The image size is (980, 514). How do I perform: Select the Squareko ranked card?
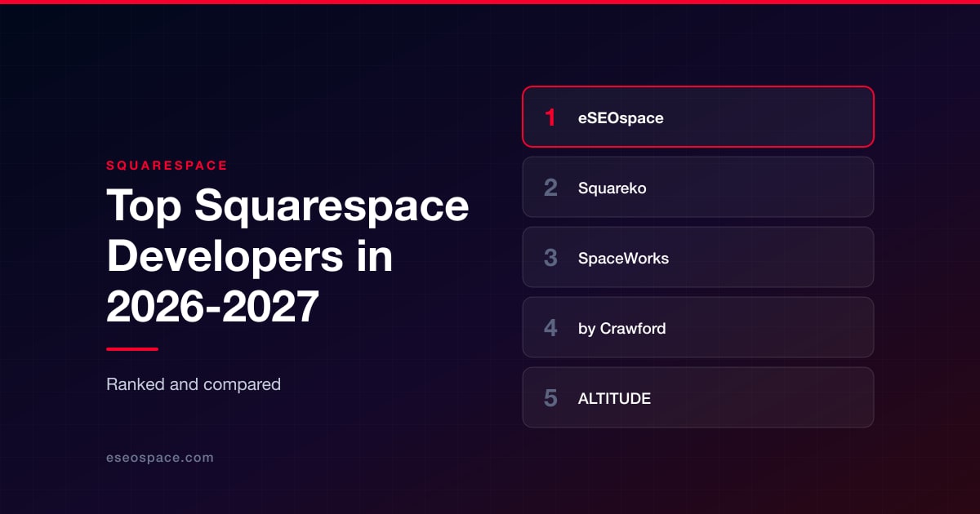(x=698, y=187)
